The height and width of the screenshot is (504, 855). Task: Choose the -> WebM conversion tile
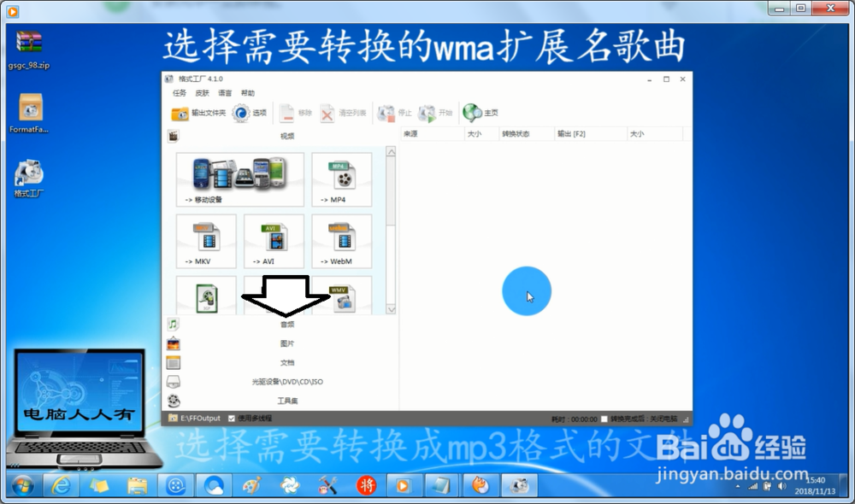click(x=342, y=241)
